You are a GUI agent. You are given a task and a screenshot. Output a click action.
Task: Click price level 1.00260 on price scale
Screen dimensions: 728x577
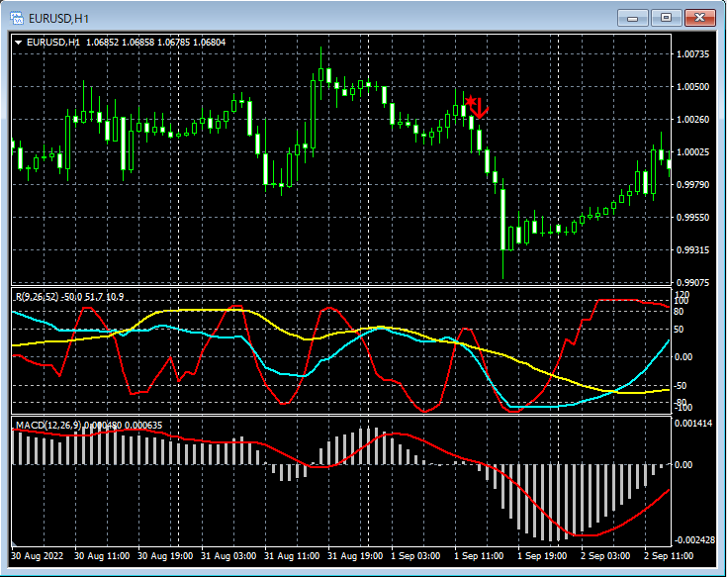pyautogui.click(x=692, y=120)
